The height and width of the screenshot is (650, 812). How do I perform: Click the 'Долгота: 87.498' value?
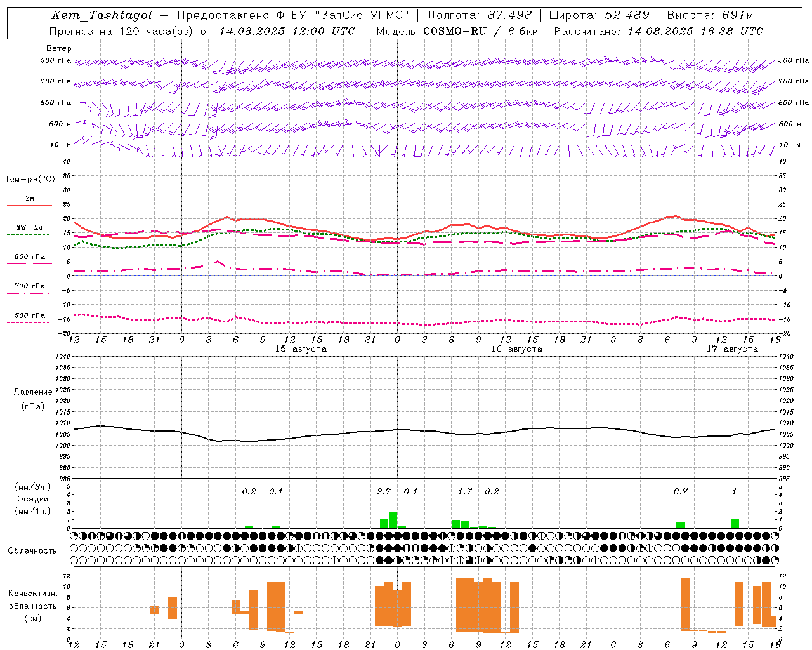click(480, 15)
